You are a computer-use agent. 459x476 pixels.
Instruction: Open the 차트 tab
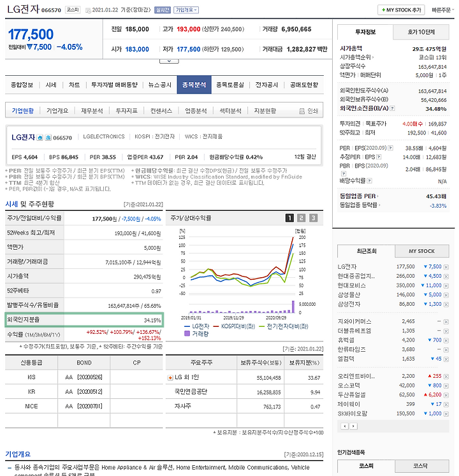[x=74, y=85]
